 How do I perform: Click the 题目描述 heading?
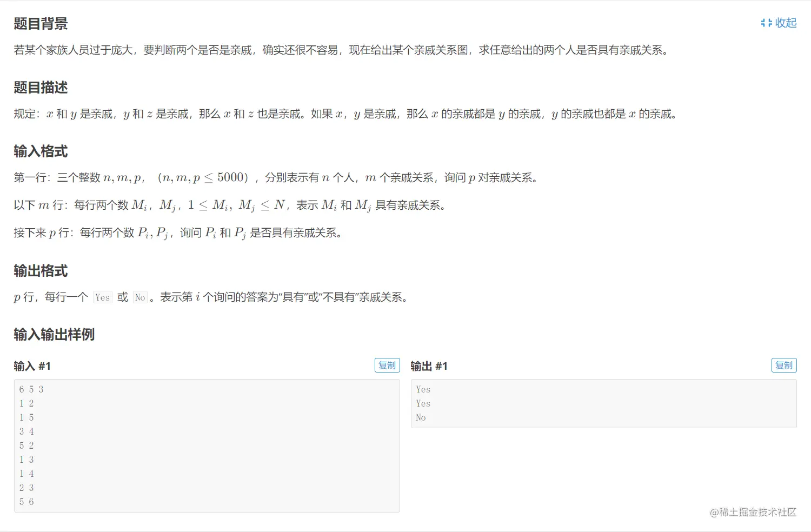[x=40, y=88]
